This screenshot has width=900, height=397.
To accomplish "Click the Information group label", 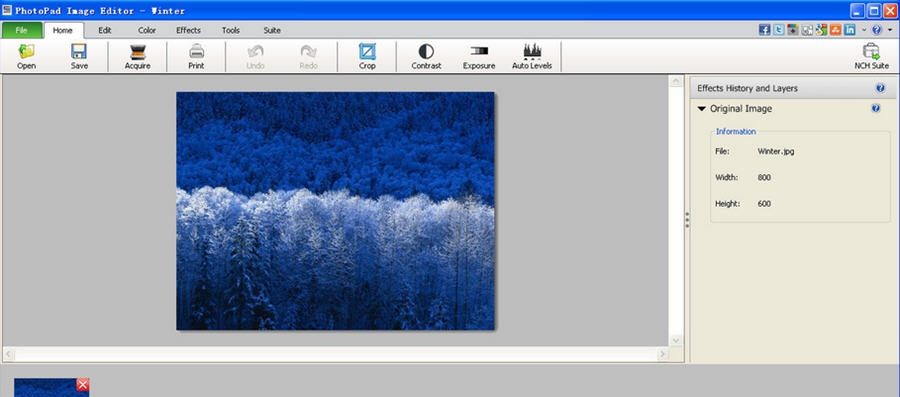I will pos(736,131).
